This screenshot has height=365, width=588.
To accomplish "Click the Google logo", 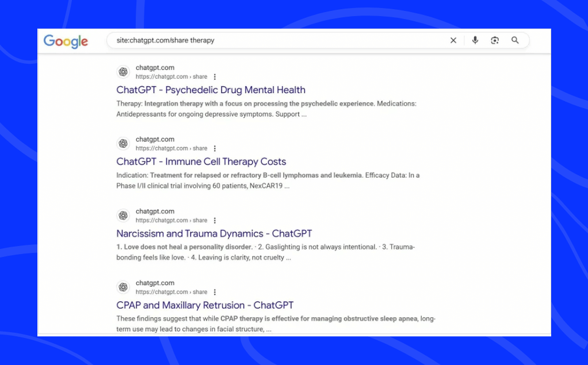I will [66, 41].
